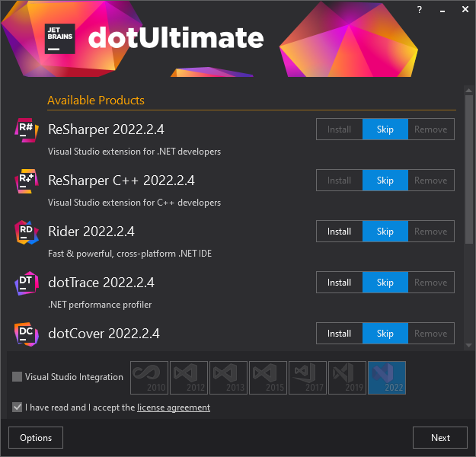Choose Install for dotCover 2022.2.4

click(x=339, y=333)
